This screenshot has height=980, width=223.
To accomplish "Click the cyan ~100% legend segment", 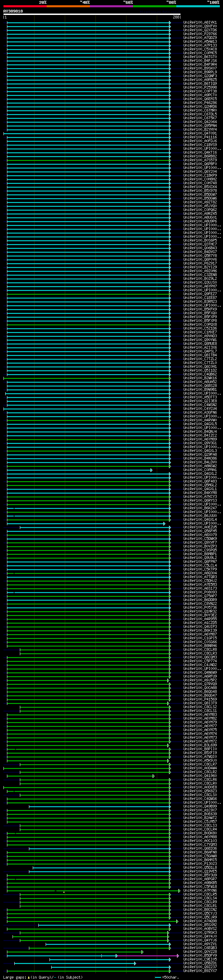I will point(198,6).
